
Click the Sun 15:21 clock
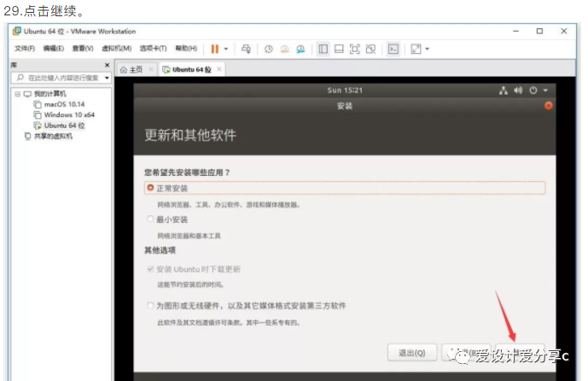pos(345,91)
